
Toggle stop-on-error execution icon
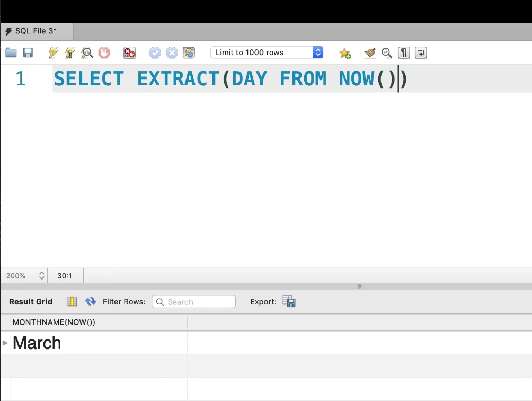pyautogui.click(x=129, y=53)
